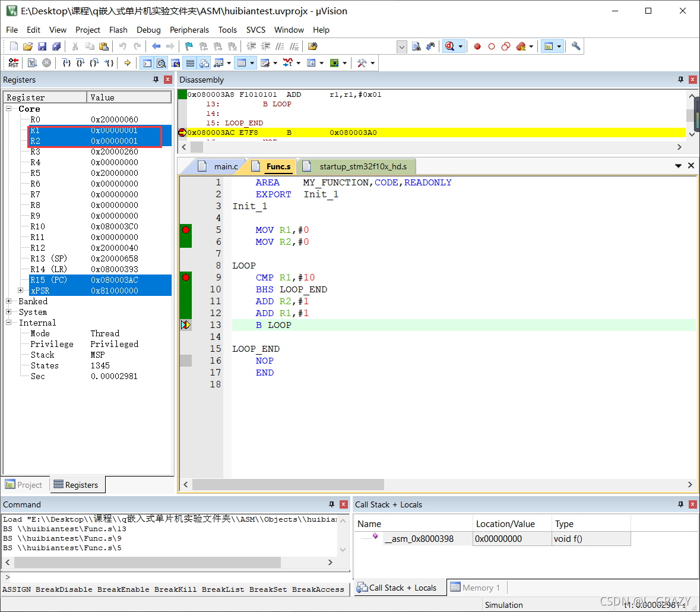Switch to Memory 1 tab
This screenshot has height=612, width=700.
(476, 588)
